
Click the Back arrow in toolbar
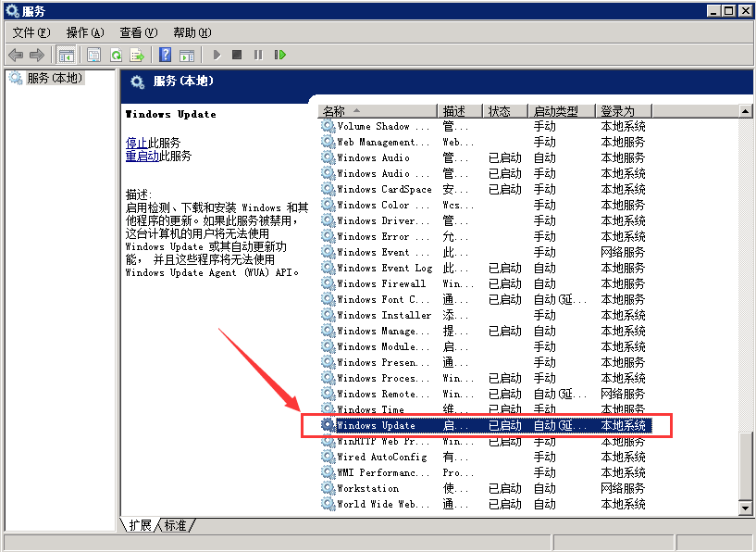click(16, 56)
